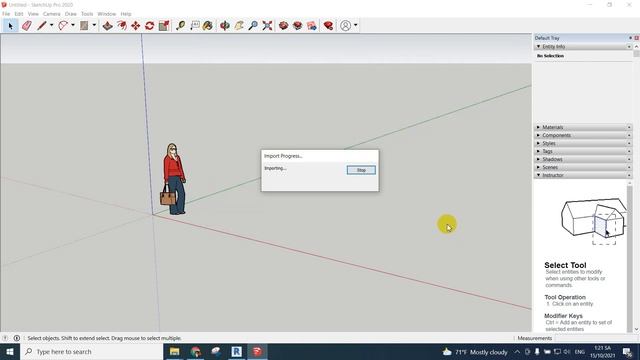This screenshot has width=640, height=360.
Task: Click the SketchUp taskbar icon
Action: click(x=257, y=351)
